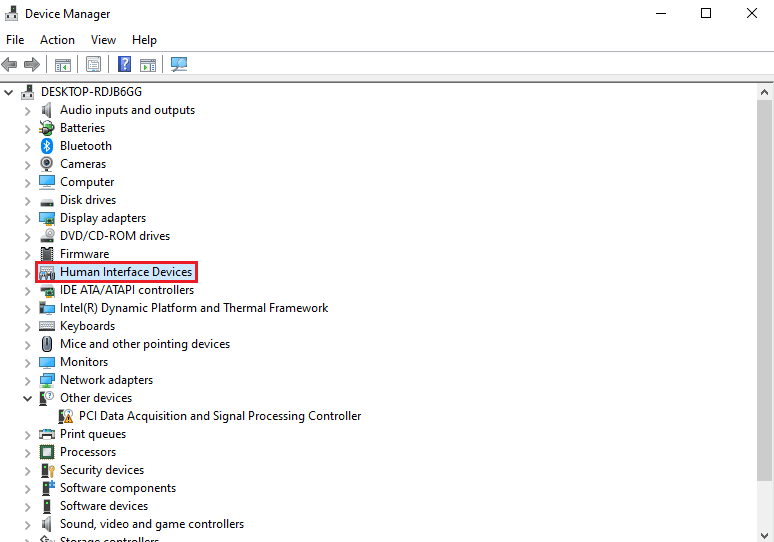Click the Show/Hide Action Pane icon
774x542 pixels.
(x=148, y=64)
